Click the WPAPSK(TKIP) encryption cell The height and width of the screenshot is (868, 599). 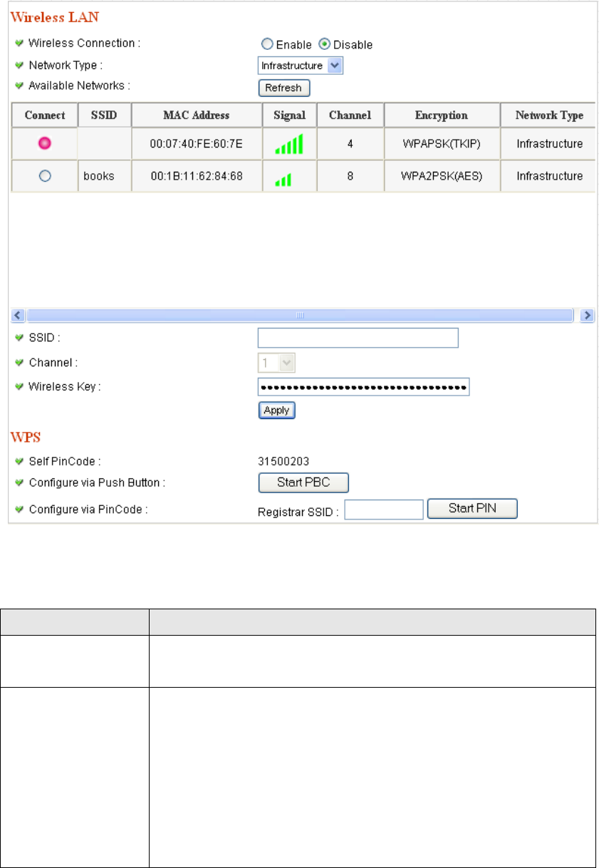pyautogui.click(x=442, y=144)
